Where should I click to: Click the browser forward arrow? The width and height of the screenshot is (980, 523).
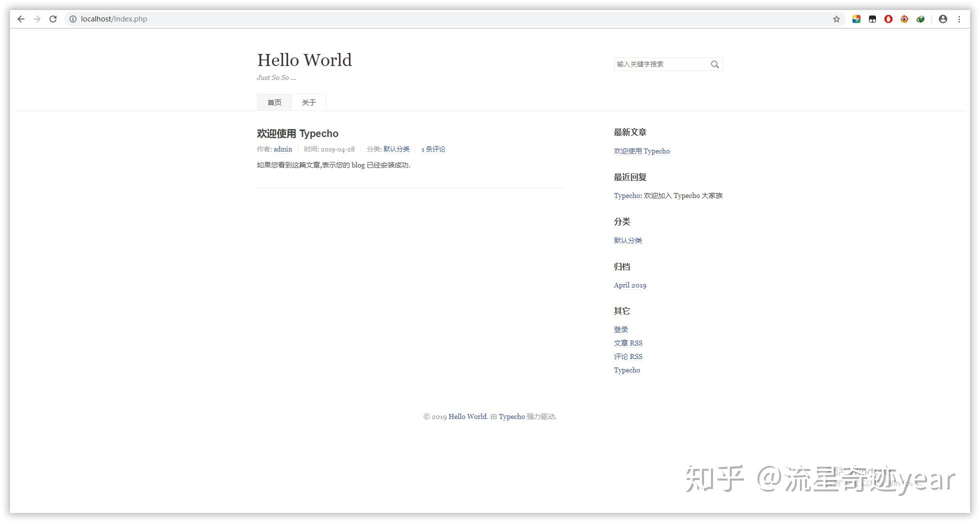click(37, 19)
